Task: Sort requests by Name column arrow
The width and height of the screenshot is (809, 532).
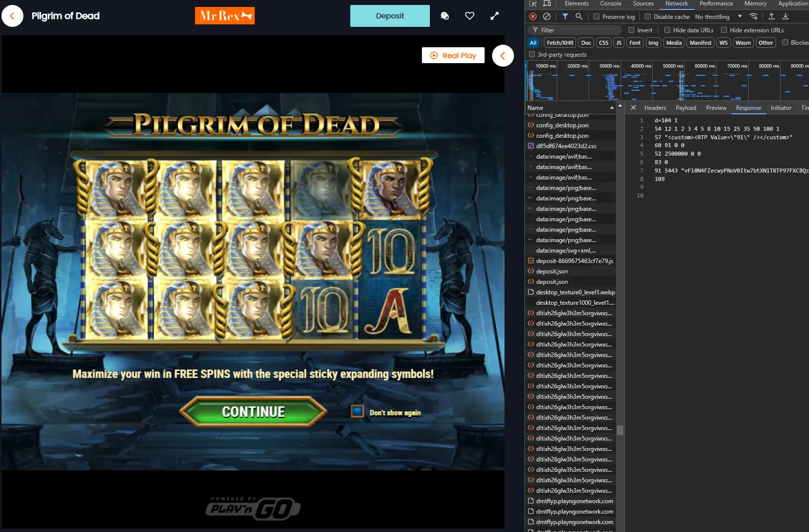Action: point(612,108)
